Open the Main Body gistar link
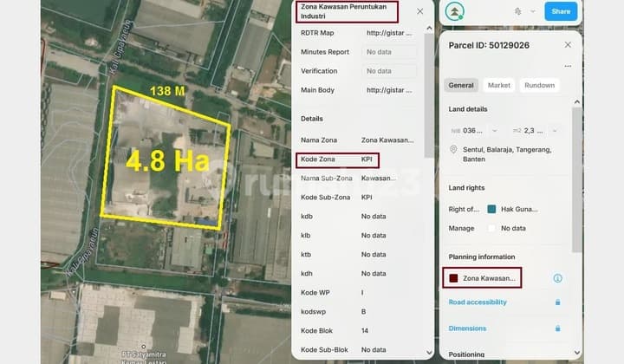This screenshot has width=624, height=364. [389, 90]
